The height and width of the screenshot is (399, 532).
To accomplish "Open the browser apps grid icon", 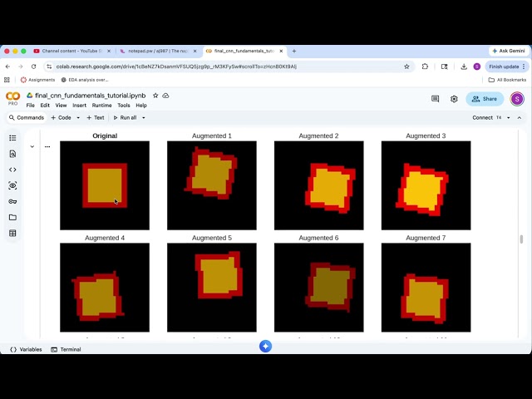I will (7, 80).
